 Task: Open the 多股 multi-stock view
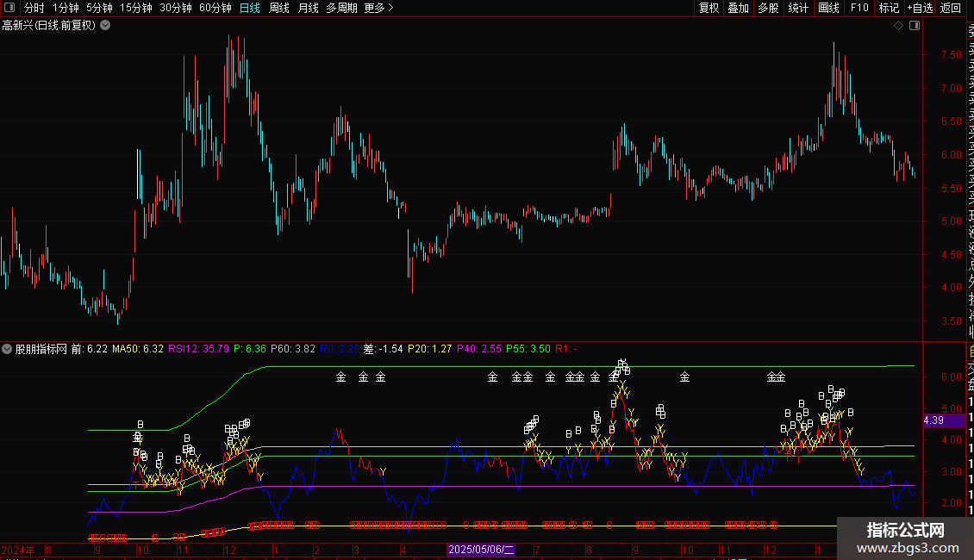click(768, 8)
